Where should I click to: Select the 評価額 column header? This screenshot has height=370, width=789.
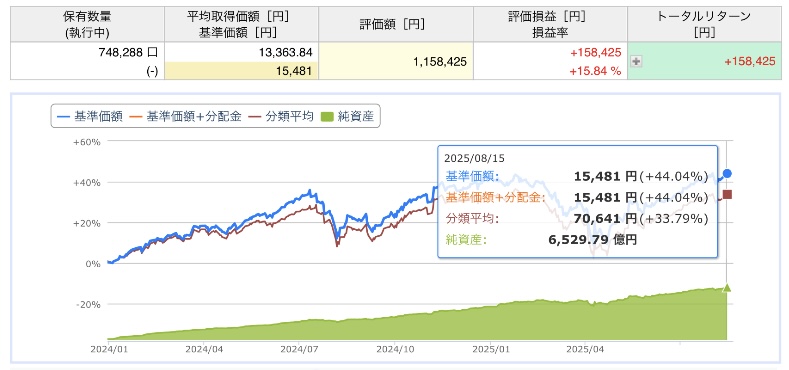tap(396, 24)
